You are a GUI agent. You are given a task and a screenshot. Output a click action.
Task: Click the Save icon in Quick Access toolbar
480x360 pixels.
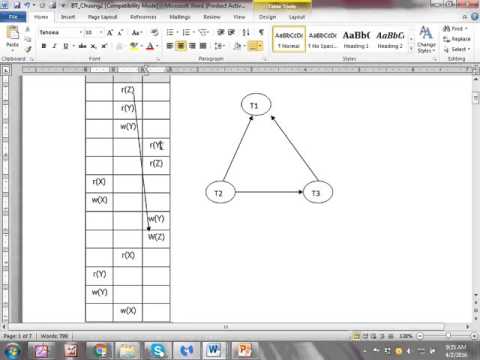[17, 5]
